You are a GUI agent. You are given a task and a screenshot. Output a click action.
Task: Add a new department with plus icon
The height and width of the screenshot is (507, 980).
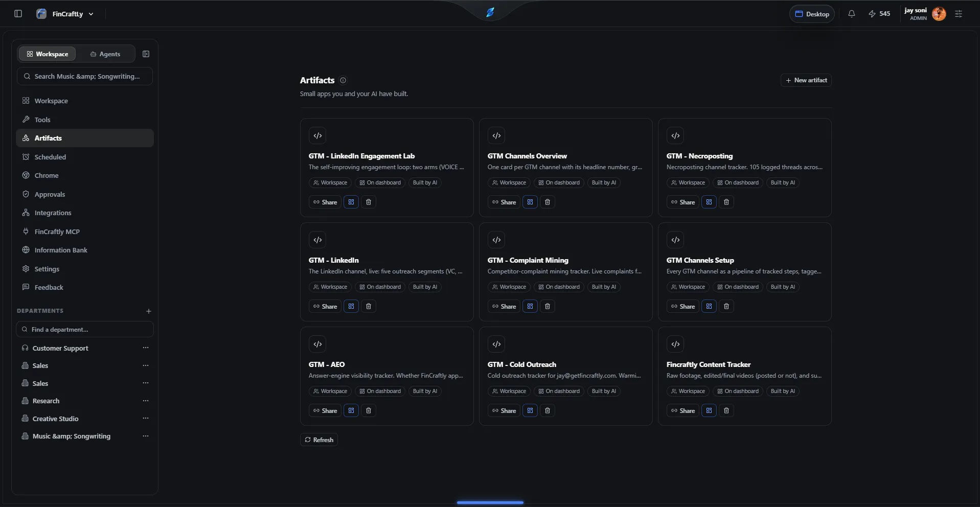149,311
